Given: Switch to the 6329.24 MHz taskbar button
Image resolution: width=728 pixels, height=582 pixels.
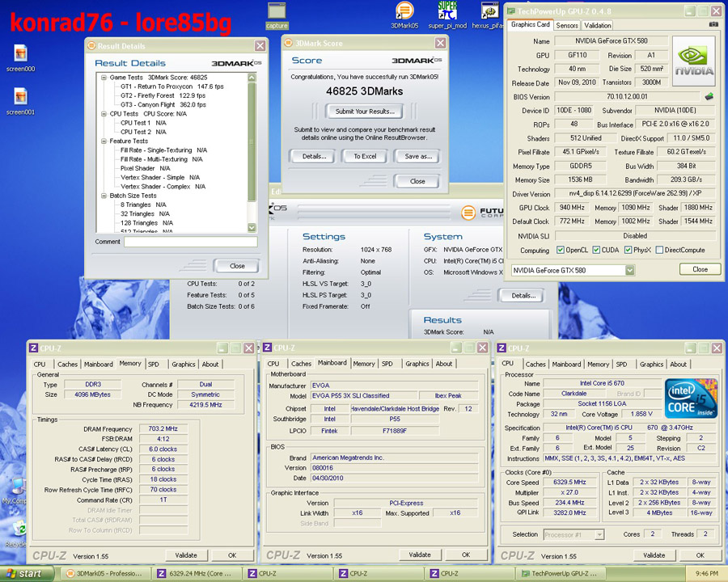Looking at the screenshot, I should pos(198,574).
